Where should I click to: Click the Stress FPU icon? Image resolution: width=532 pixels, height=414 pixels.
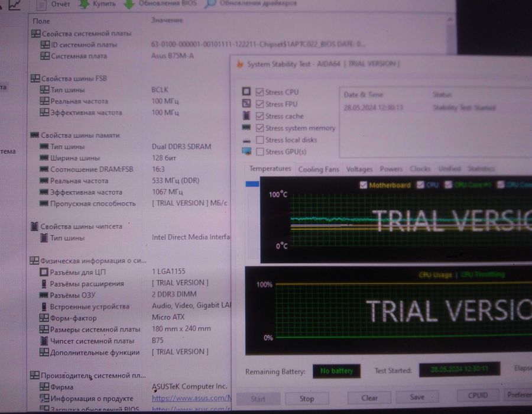[x=246, y=103]
